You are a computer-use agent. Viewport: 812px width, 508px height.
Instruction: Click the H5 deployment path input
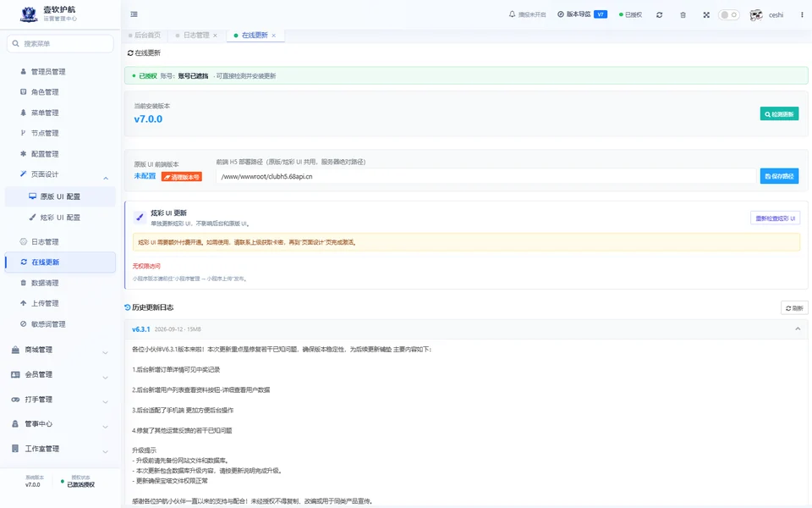pyautogui.click(x=486, y=176)
